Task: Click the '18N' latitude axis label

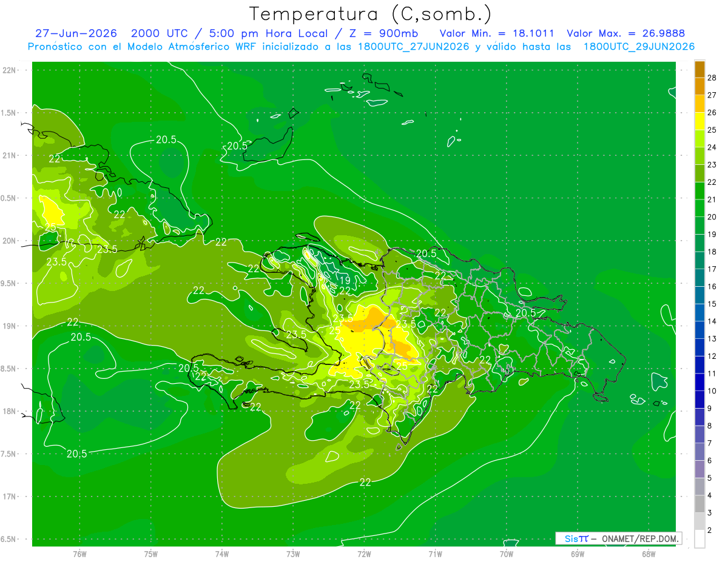Action: tap(9, 412)
